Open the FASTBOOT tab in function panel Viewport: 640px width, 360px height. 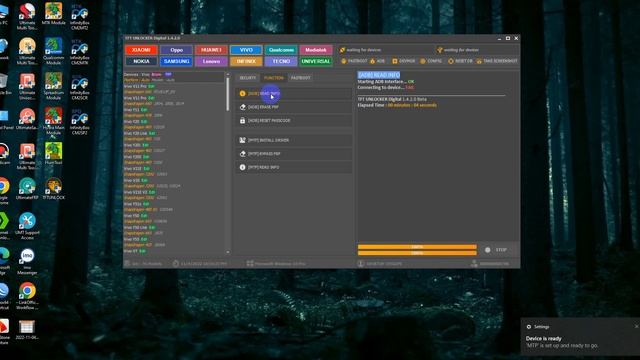(300, 78)
